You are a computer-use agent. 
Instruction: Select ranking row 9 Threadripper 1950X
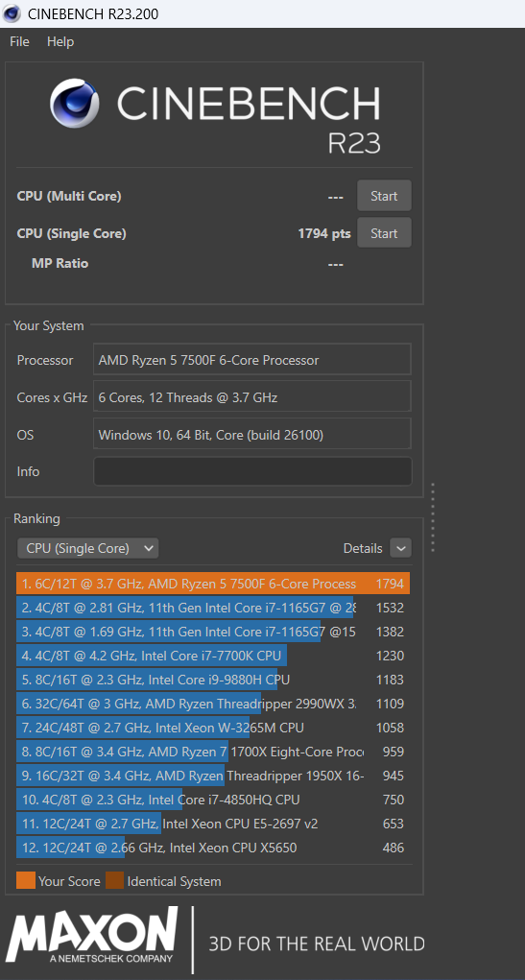(213, 776)
